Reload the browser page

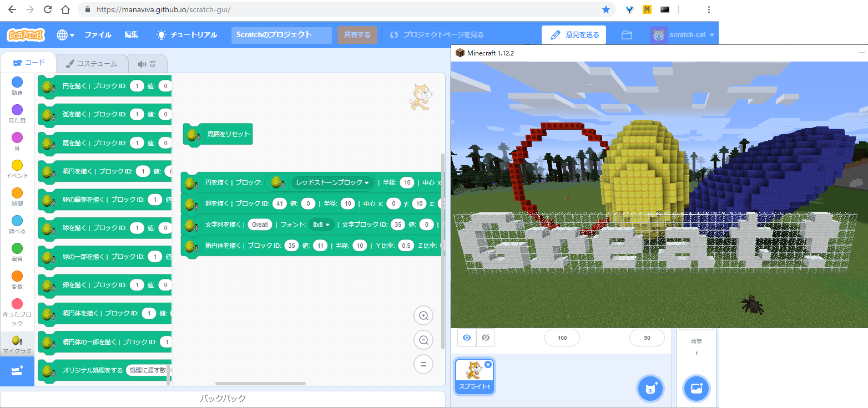[48, 9]
